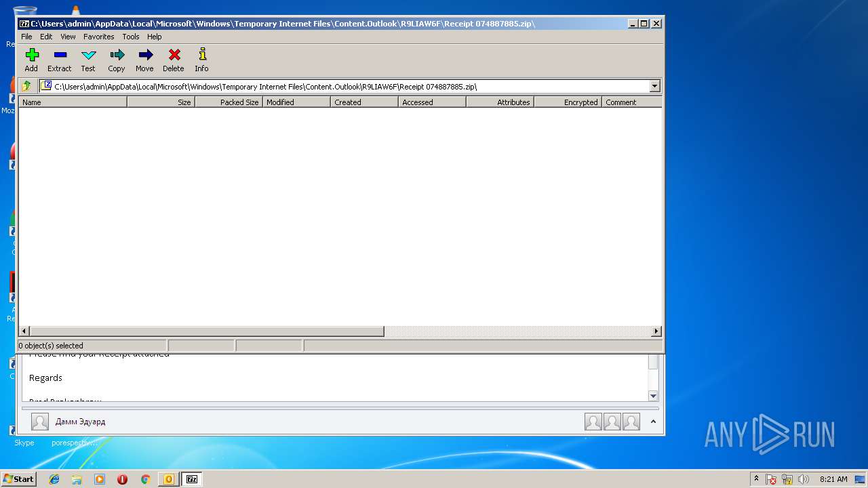The image size is (868, 488).
Task: Click the Дамм Эдуард sender name
Action: pyautogui.click(x=80, y=422)
